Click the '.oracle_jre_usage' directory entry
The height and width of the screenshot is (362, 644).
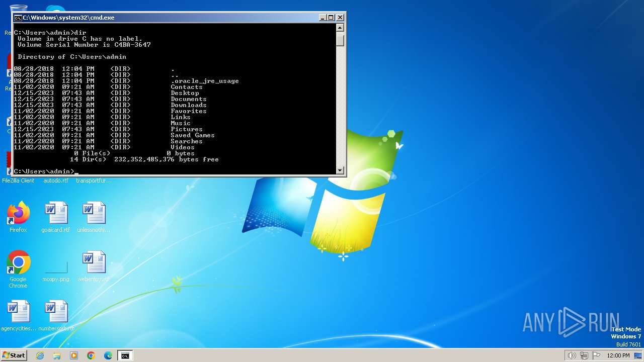point(205,81)
